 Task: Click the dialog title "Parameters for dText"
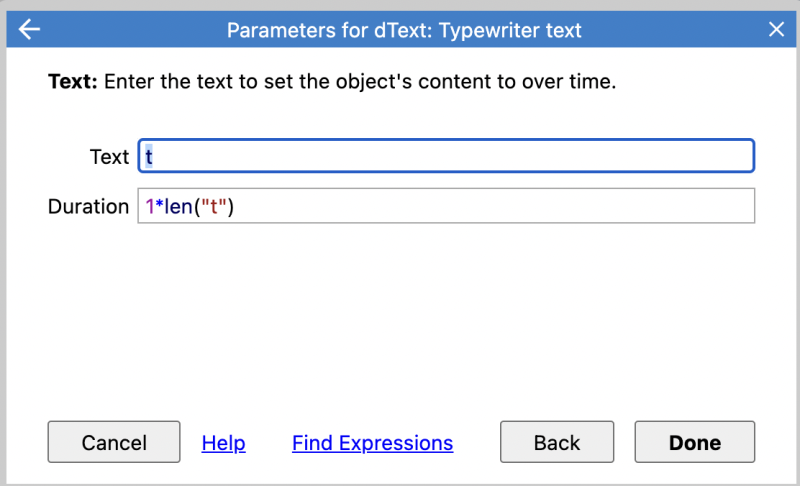[329, 30]
